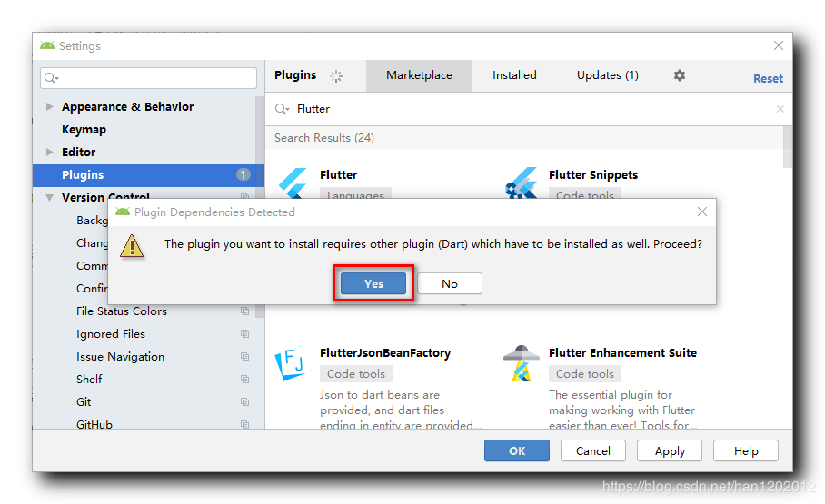Open Ignored Files settings
825x504 pixels.
click(111, 333)
